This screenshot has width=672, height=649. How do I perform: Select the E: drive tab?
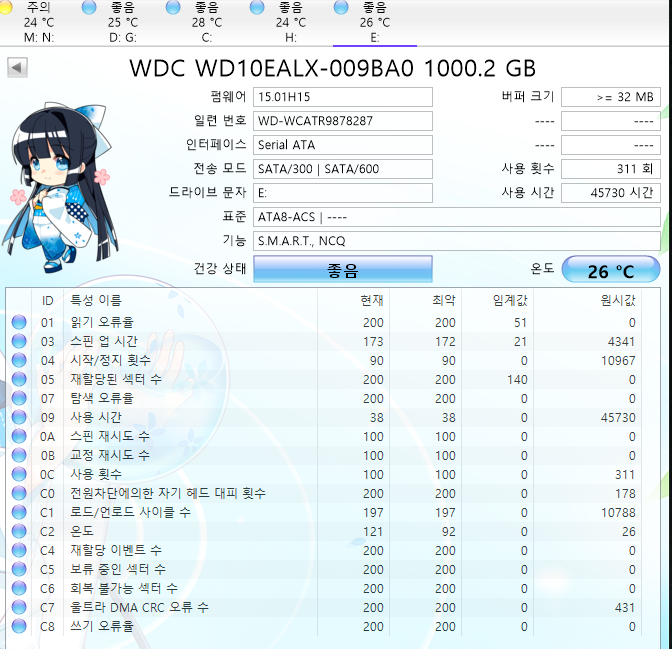pyautogui.click(x=375, y=23)
